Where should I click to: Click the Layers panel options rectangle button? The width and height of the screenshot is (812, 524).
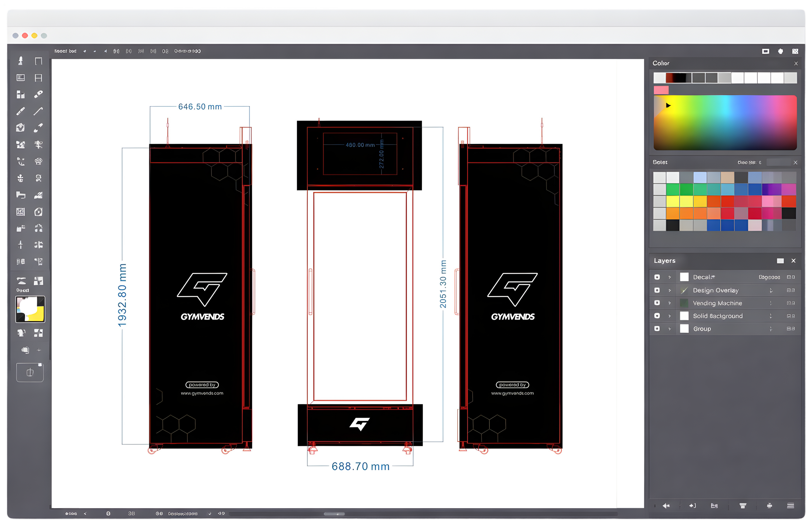pos(780,261)
